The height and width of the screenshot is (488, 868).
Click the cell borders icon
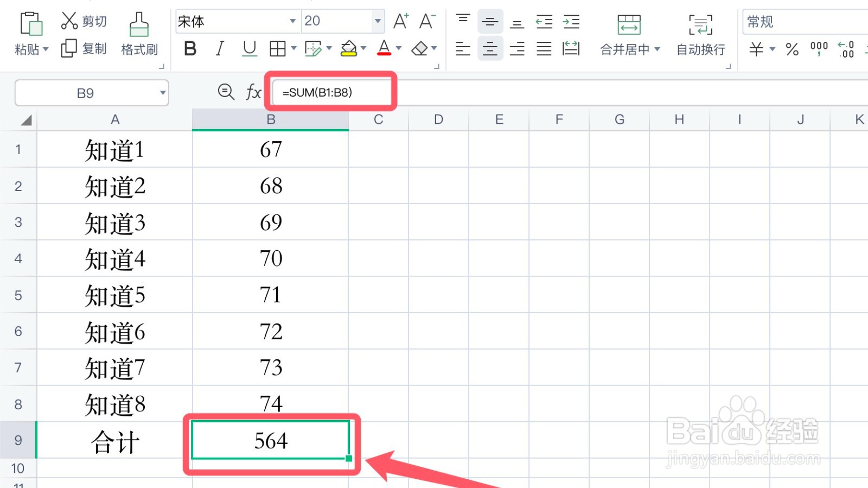[x=278, y=49]
